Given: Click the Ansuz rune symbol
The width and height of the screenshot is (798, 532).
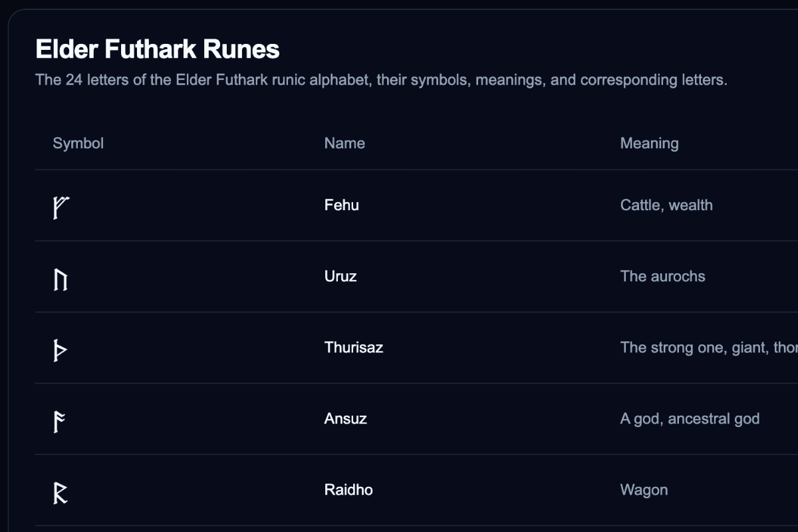Looking at the screenshot, I should (59, 420).
